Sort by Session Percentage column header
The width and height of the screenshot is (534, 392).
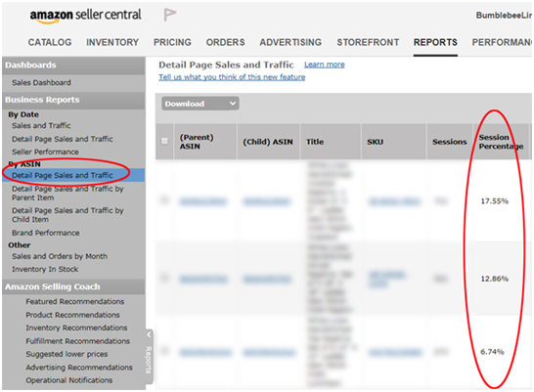(501, 142)
